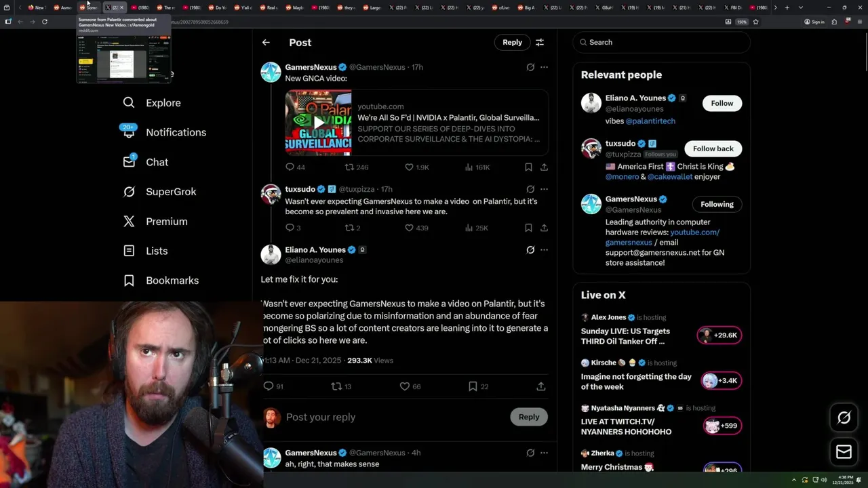Join Alex Jones live space +29.6K
The height and width of the screenshot is (488, 868).
(719, 335)
